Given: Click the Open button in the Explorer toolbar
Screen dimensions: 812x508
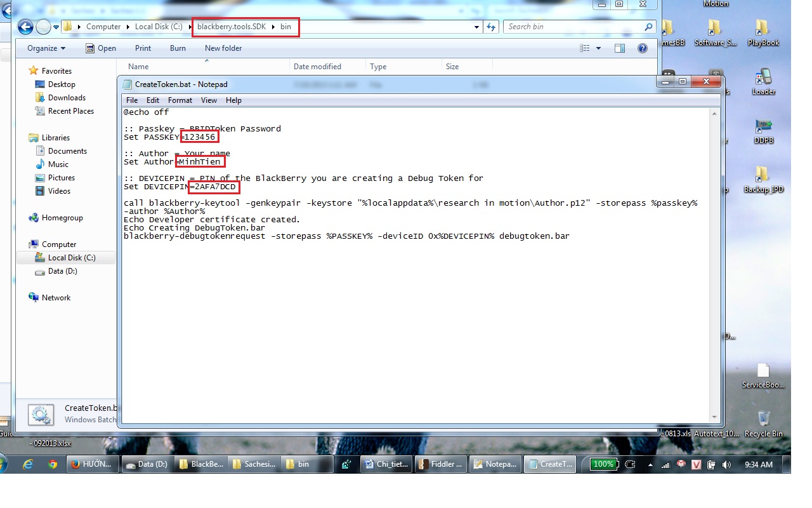Looking at the screenshot, I should (101, 48).
